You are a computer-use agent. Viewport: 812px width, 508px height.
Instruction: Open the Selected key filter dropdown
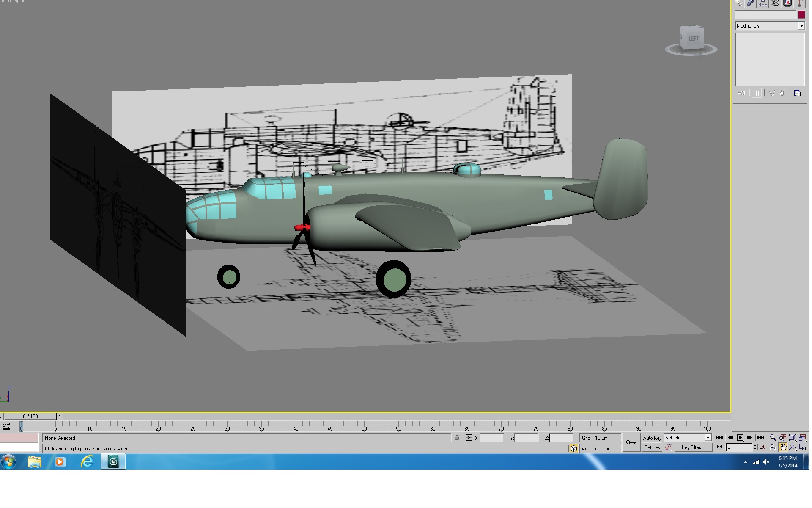[688, 438]
